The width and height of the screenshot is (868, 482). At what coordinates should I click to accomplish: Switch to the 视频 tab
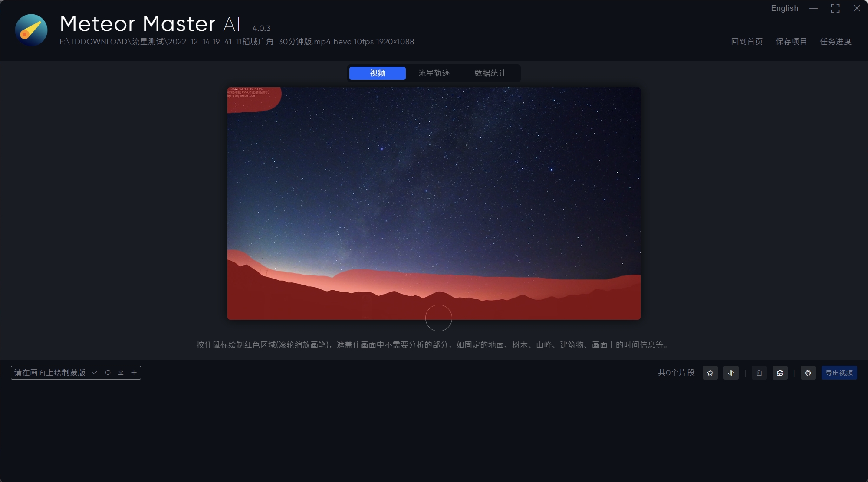point(377,73)
